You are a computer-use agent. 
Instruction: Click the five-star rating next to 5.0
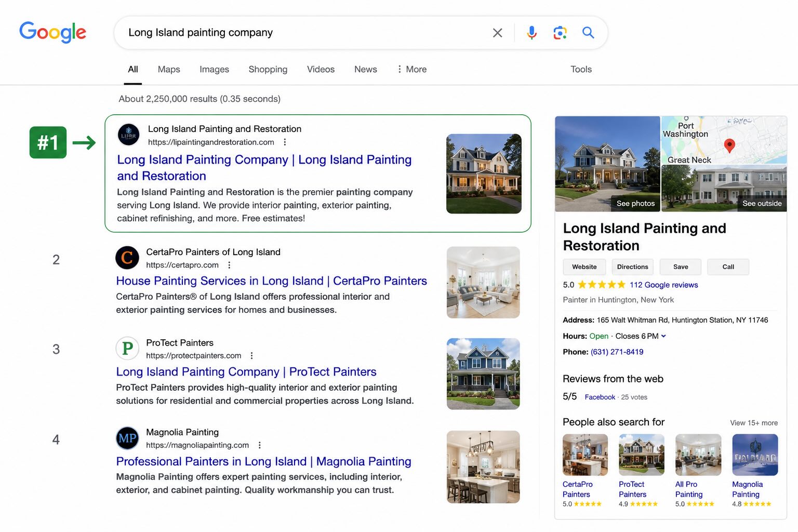(x=602, y=285)
